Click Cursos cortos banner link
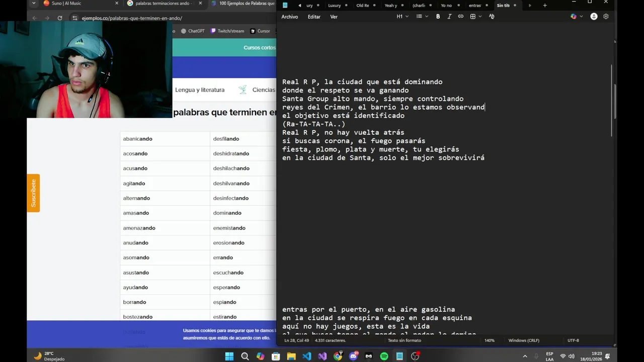This screenshot has width=644, height=362. (x=260, y=48)
